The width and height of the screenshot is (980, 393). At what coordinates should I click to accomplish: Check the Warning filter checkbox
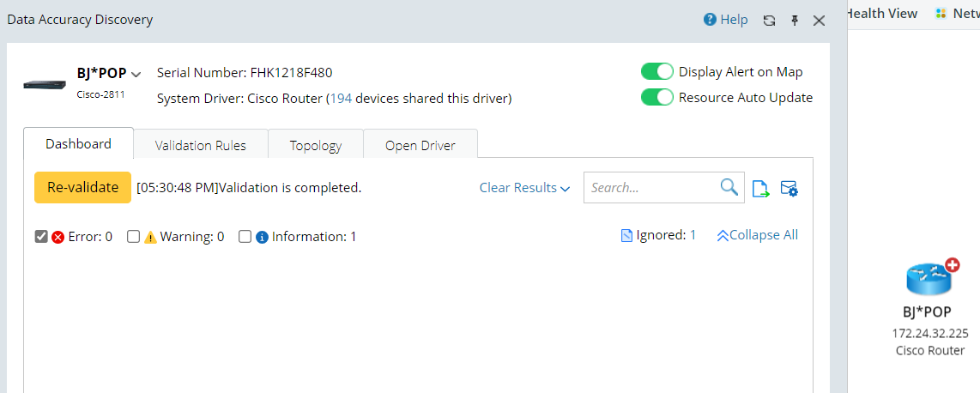[133, 237]
